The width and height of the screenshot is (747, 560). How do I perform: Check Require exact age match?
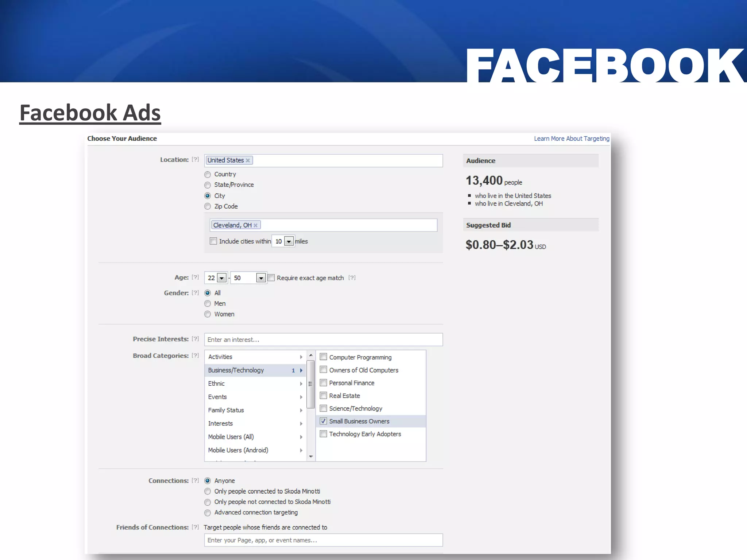[x=271, y=277]
